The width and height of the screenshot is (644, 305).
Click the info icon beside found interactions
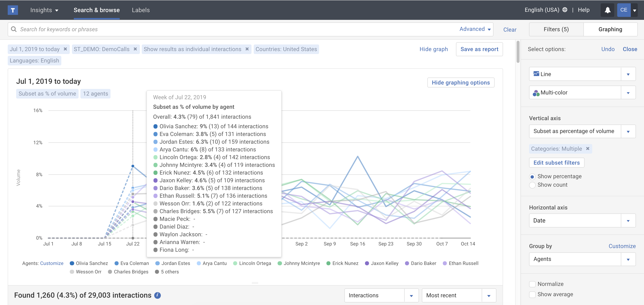click(157, 295)
